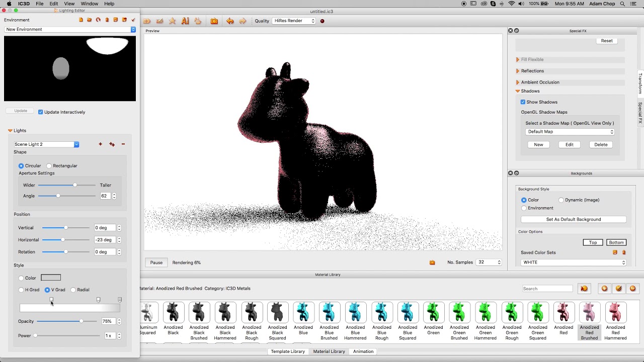Click the Reset button in Special FX
The width and height of the screenshot is (644, 362).
[x=607, y=41]
